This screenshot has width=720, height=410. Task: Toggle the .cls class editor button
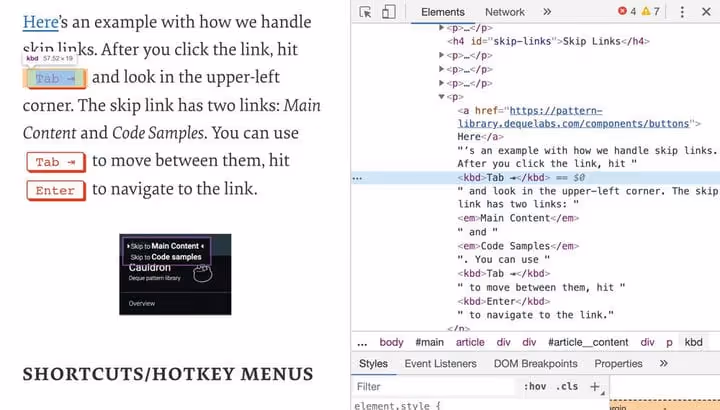pyautogui.click(x=567, y=387)
